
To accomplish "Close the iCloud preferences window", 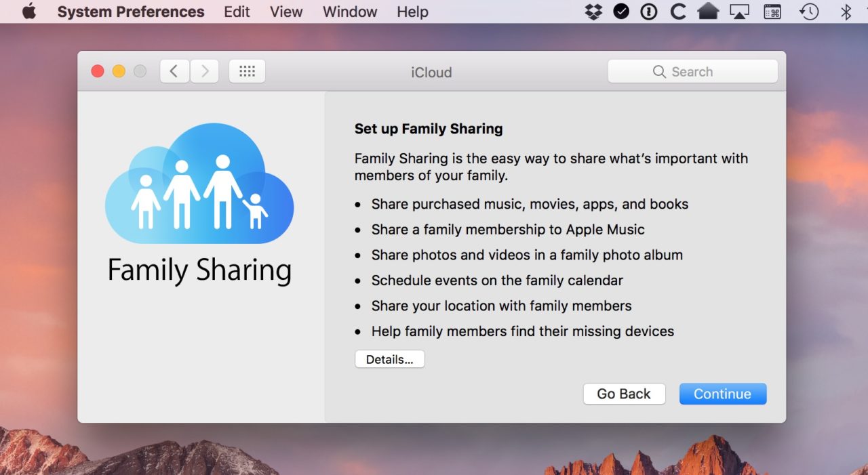I will click(x=98, y=71).
